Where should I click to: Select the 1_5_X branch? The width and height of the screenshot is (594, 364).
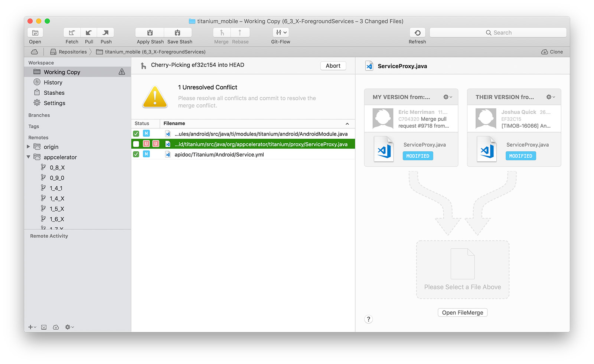coord(57,209)
